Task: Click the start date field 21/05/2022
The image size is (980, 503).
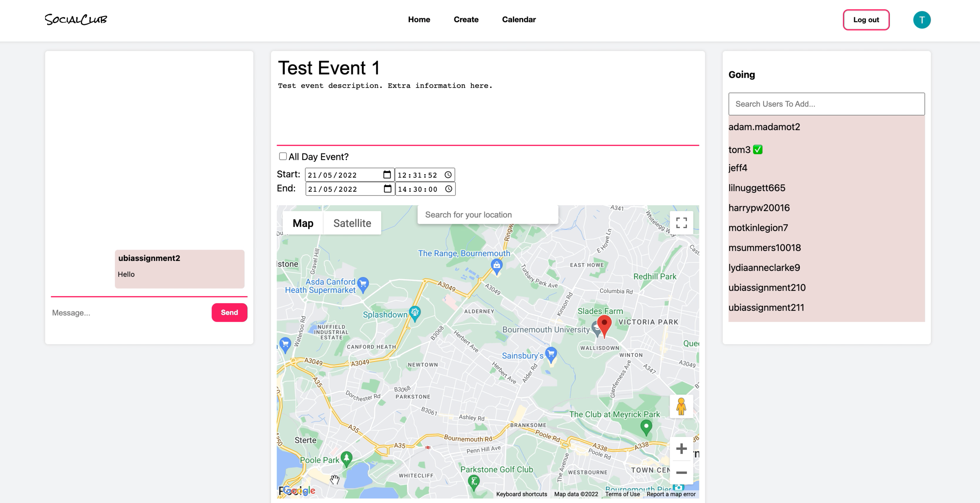Action: (x=349, y=175)
